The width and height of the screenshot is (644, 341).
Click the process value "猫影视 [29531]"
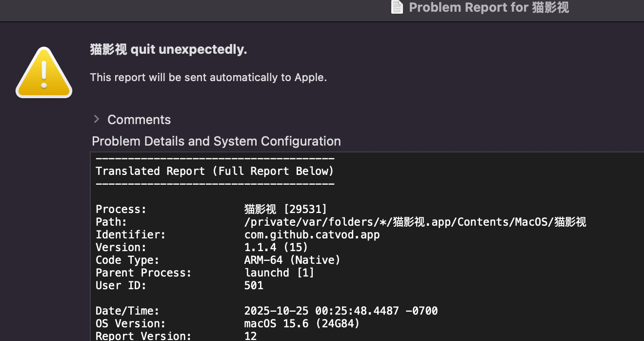285,209
